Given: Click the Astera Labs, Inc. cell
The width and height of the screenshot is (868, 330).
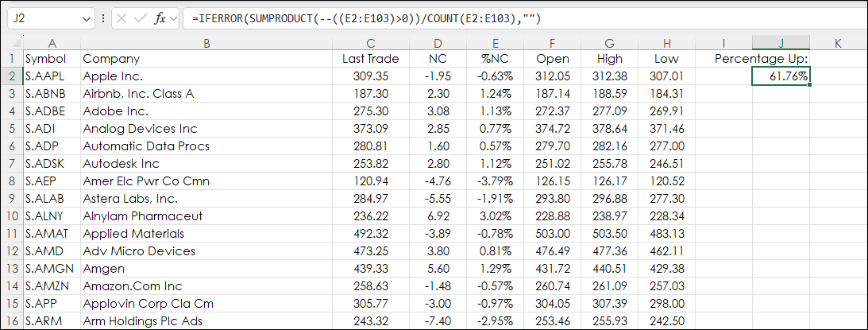Looking at the screenshot, I should (x=206, y=199).
